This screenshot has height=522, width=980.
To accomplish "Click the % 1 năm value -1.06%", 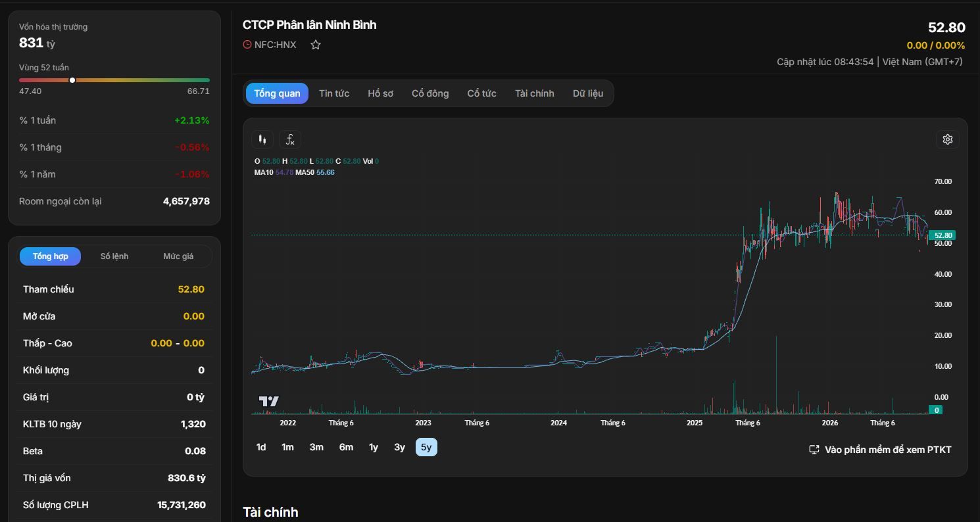I will 192,174.
